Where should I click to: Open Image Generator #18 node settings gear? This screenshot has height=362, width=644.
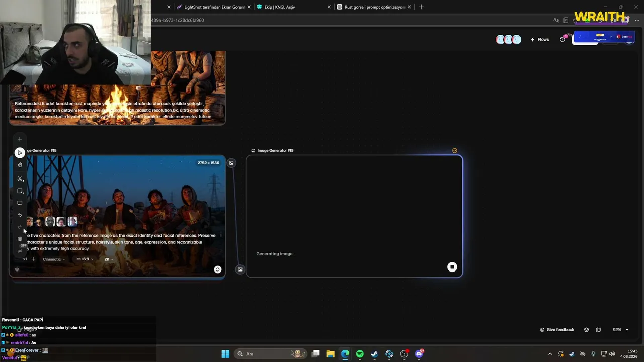17,269
